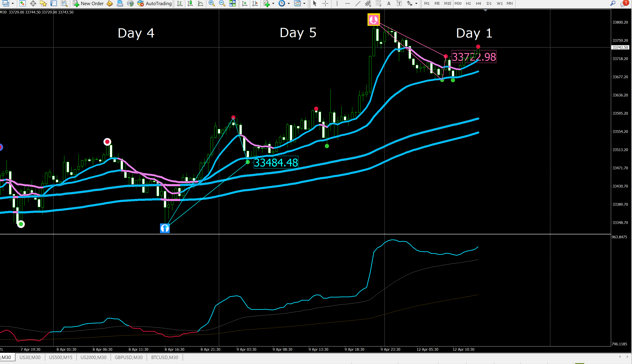The image size is (632, 364).
Task: Select the crosshair cursor tool
Action: (x=325, y=4)
